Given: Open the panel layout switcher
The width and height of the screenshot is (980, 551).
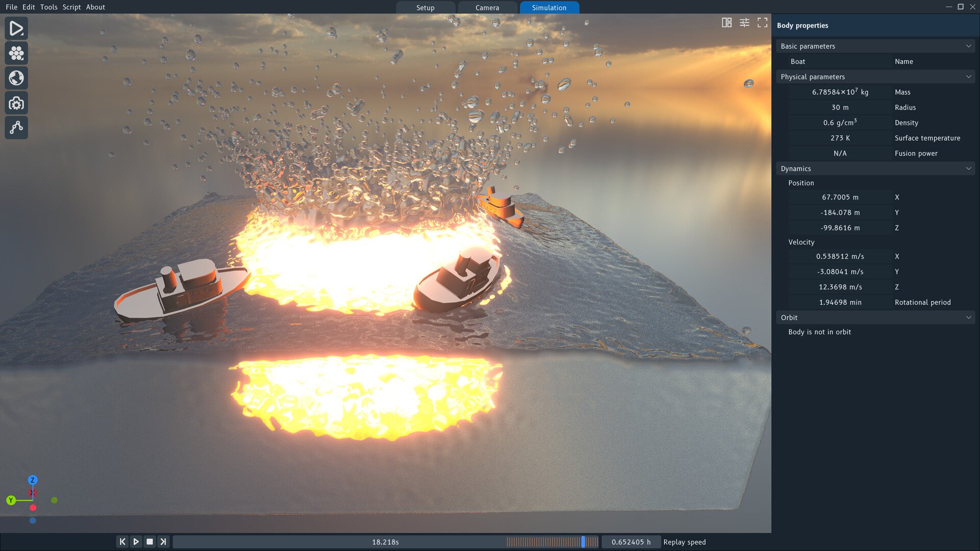Looking at the screenshot, I should point(727,22).
